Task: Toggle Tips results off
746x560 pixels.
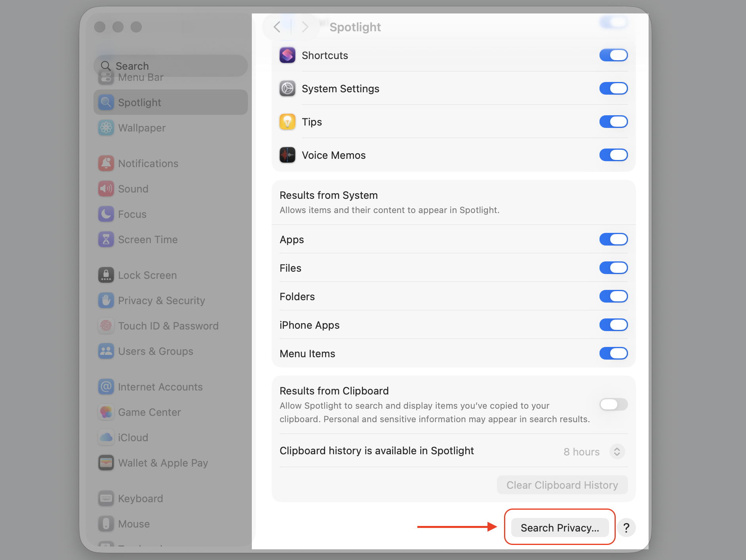Action: 613,122
